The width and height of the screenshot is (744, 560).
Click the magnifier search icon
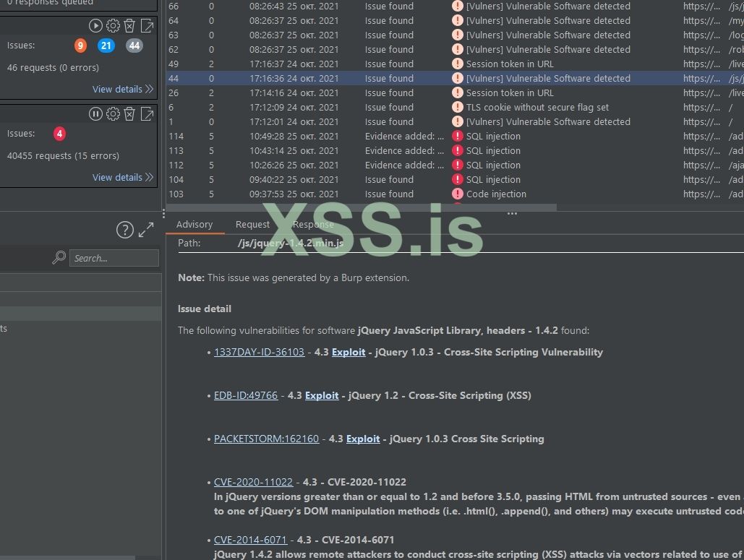pyautogui.click(x=59, y=257)
